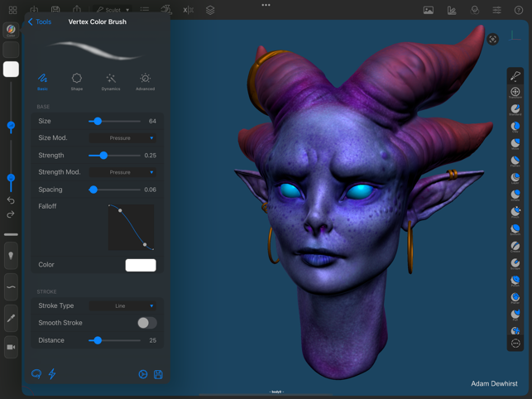Switch to the Shape tab

click(77, 82)
